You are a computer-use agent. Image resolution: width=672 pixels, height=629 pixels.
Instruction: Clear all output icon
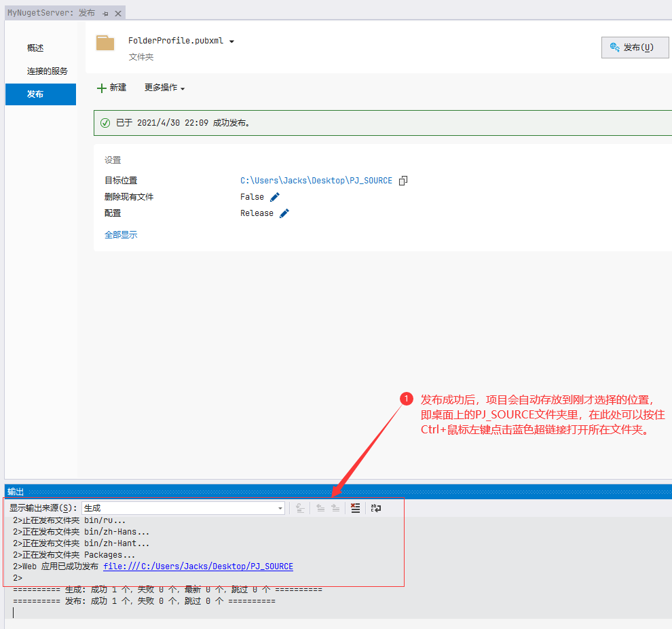355,508
